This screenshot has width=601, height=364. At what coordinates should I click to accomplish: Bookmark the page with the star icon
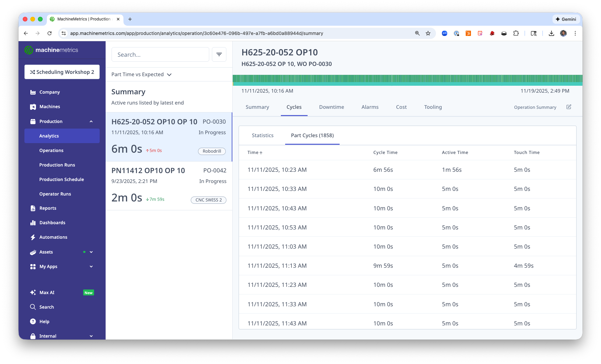pyautogui.click(x=428, y=33)
